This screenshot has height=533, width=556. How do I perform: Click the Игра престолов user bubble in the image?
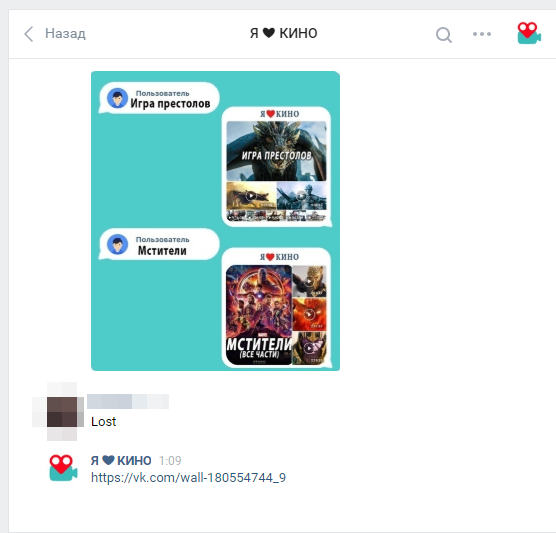coord(159,98)
